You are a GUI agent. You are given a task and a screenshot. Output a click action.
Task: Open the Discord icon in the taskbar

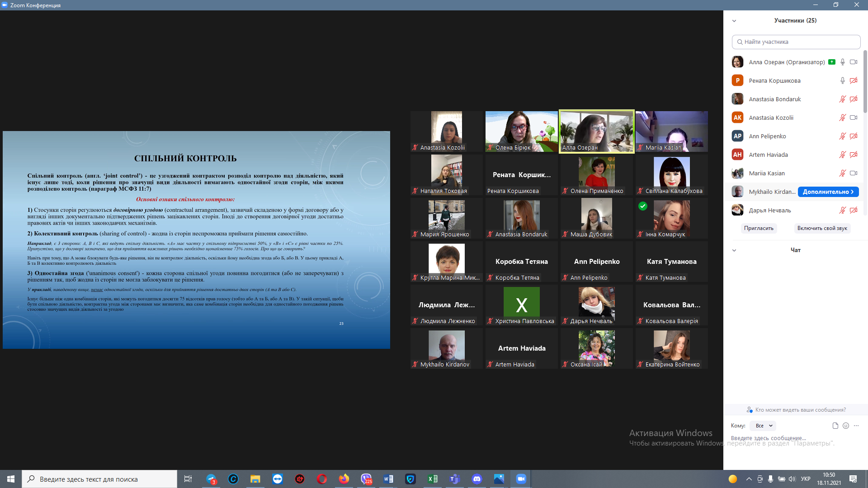(x=476, y=479)
